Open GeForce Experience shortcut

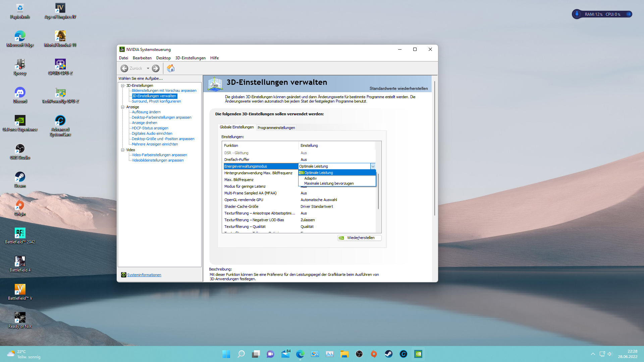click(x=20, y=124)
